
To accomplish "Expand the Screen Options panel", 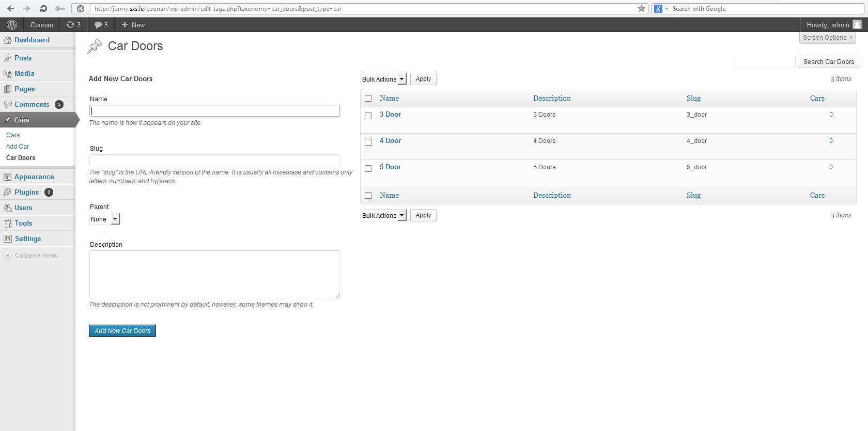I will tap(827, 38).
